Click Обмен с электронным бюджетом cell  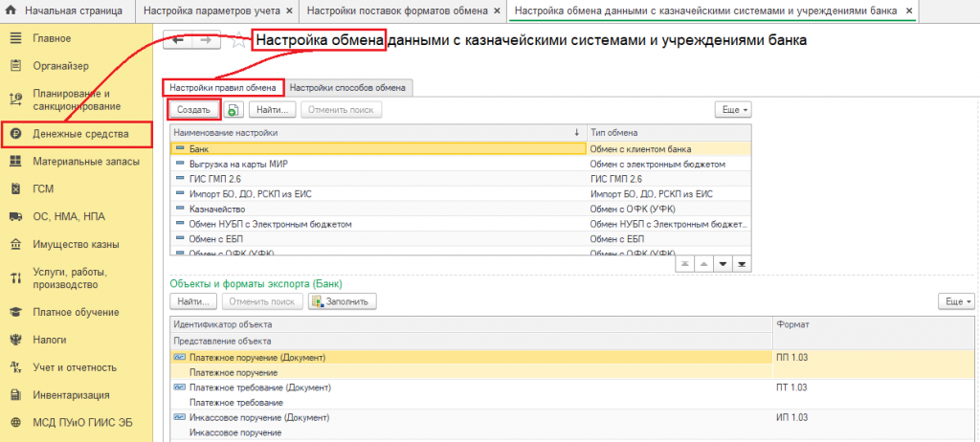669,164
